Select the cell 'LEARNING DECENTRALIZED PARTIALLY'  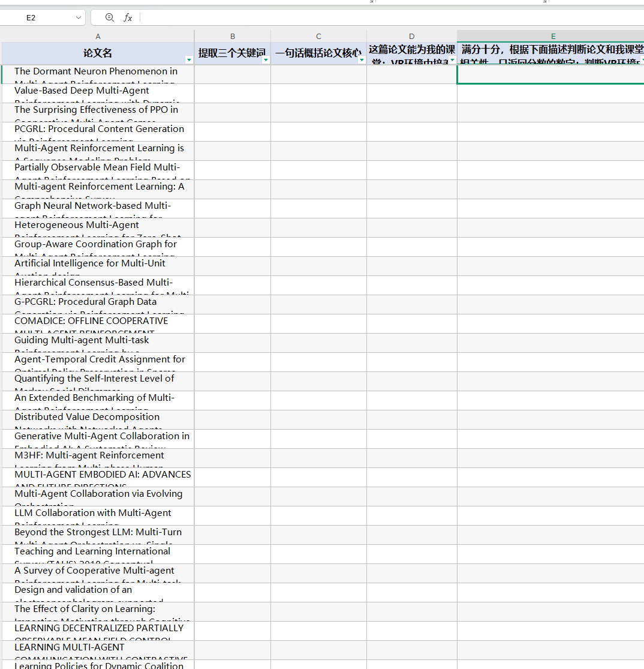tap(98, 631)
